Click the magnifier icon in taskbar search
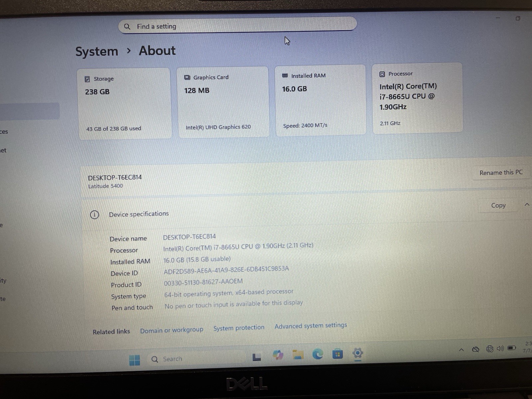This screenshot has width=532, height=399. pyautogui.click(x=155, y=359)
